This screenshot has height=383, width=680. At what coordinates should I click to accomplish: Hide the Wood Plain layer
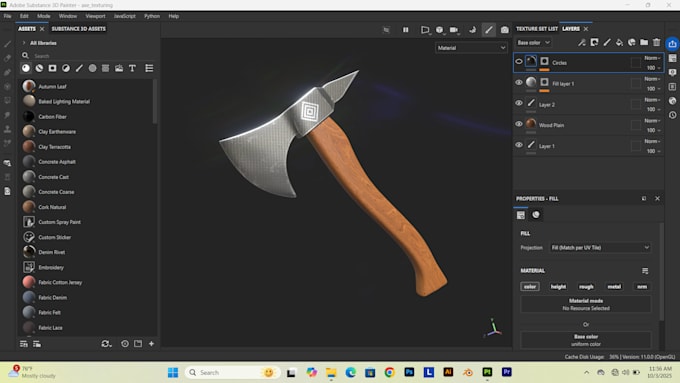pyautogui.click(x=519, y=124)
